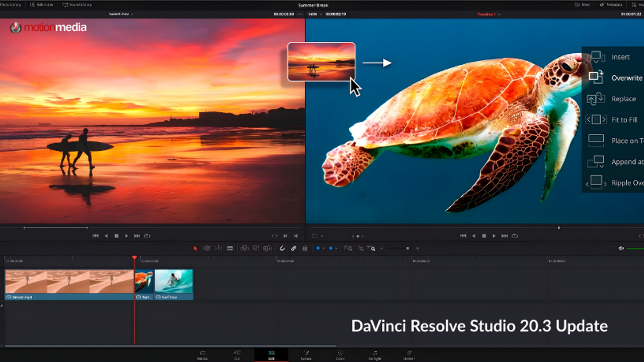The height and width of the screenshot is (362, 644).
Task: Adjust the timeline zoom slider
Action: [408, 248]
